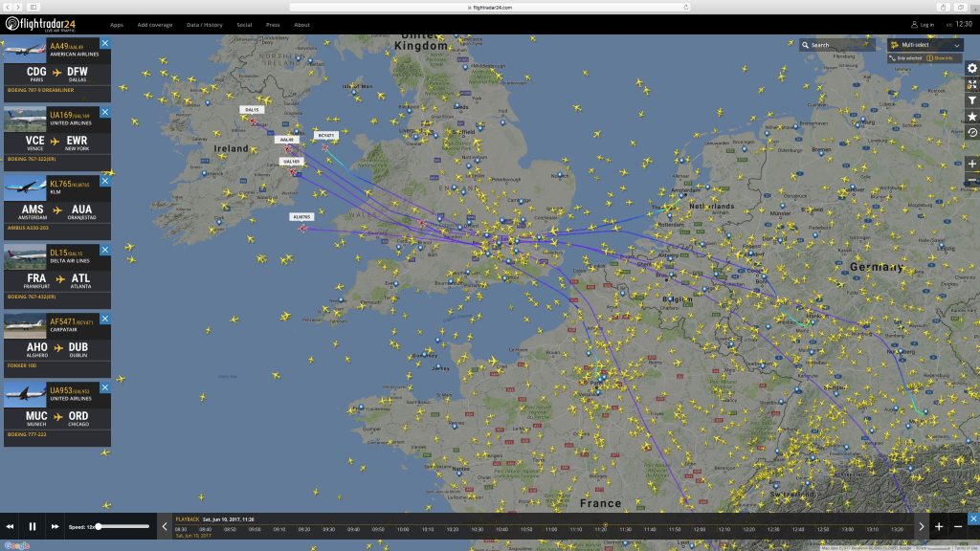Open the About menu item
The height and width of the screenshot is (551, 980).
pos(301,25)
